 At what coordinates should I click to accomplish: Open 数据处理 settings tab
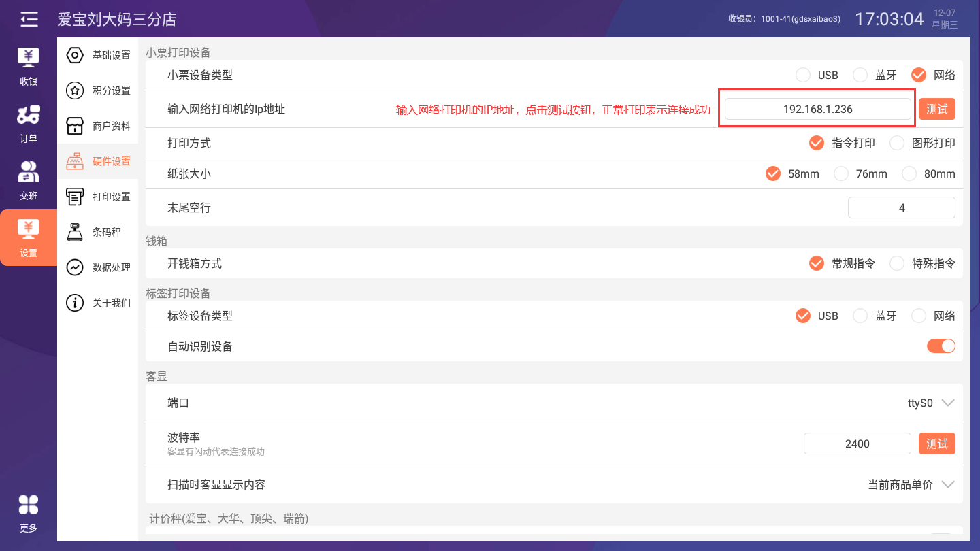[x=98, y=267]
